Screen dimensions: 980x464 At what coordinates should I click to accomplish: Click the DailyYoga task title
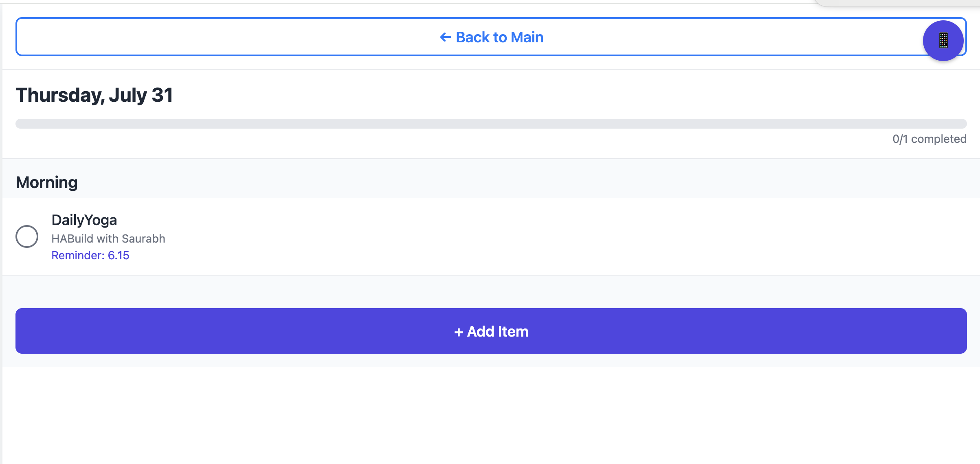click(x=84, y=220)
